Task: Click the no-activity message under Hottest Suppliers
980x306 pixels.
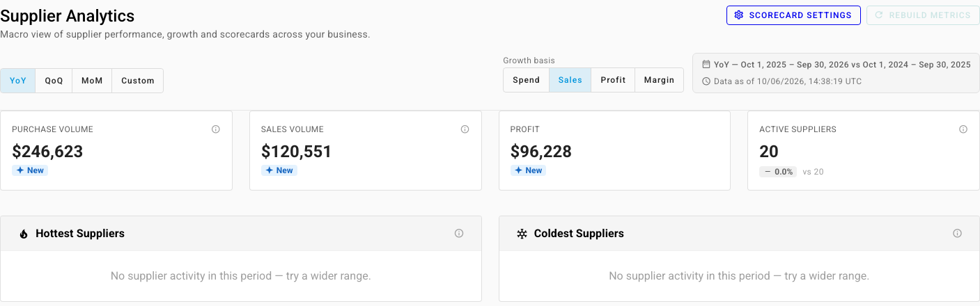Action: point(241,276)
